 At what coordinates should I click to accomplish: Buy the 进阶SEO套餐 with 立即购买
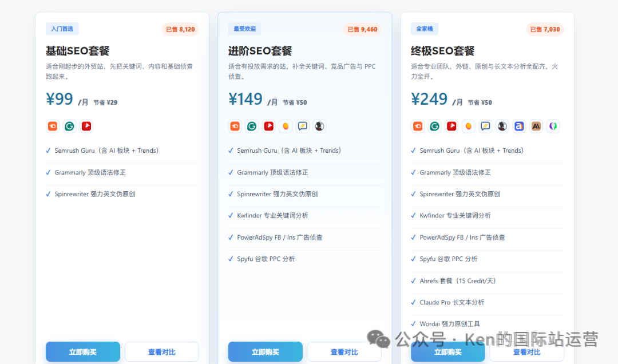(x=266, y=352)
